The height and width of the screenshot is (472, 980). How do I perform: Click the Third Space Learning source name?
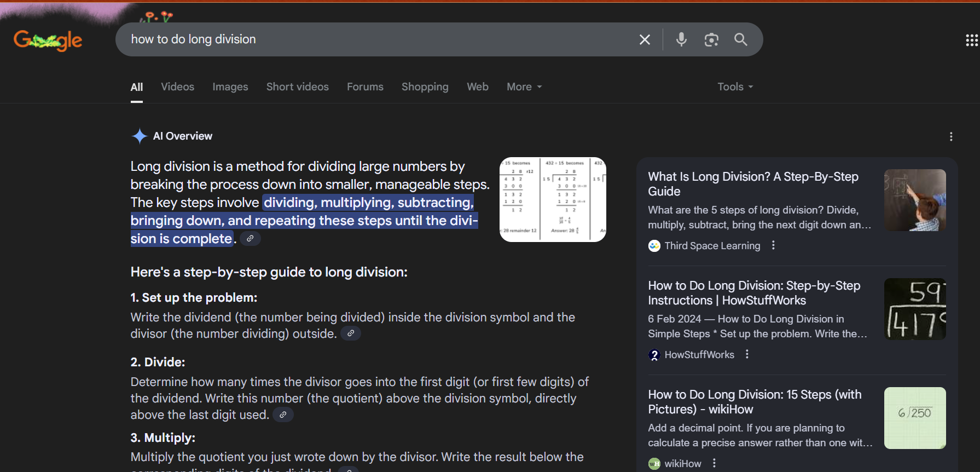point(712,246)
